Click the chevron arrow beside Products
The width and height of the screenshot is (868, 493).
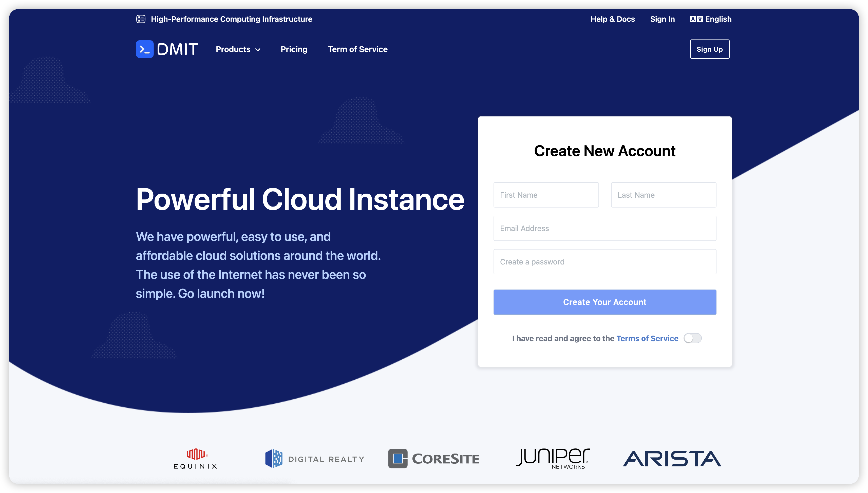coord(258,50)
